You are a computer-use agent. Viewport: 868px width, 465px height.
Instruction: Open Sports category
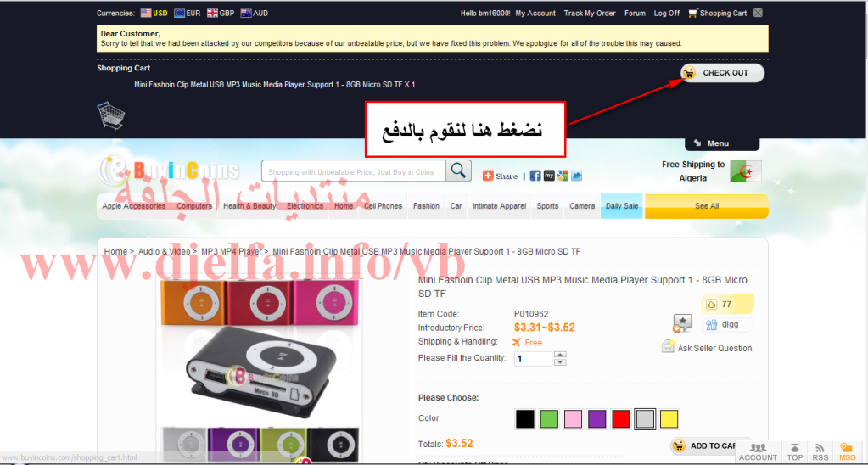click(x=547, y=206)
